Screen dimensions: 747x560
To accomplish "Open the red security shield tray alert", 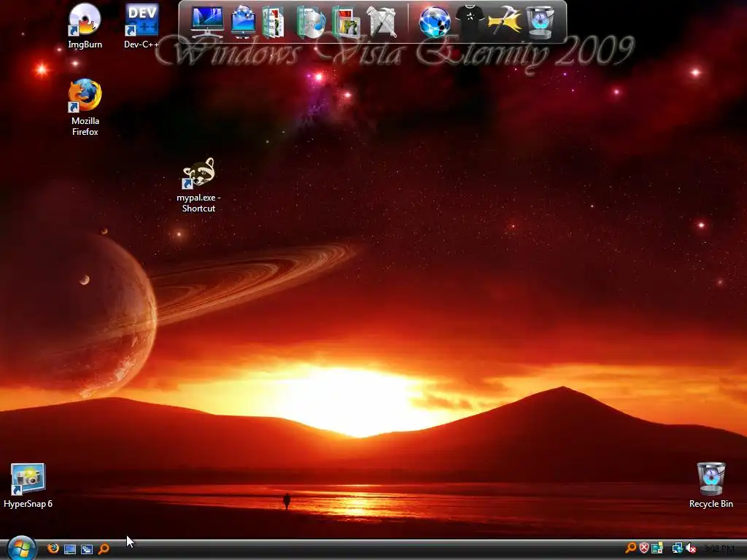I will click(643, 548).
